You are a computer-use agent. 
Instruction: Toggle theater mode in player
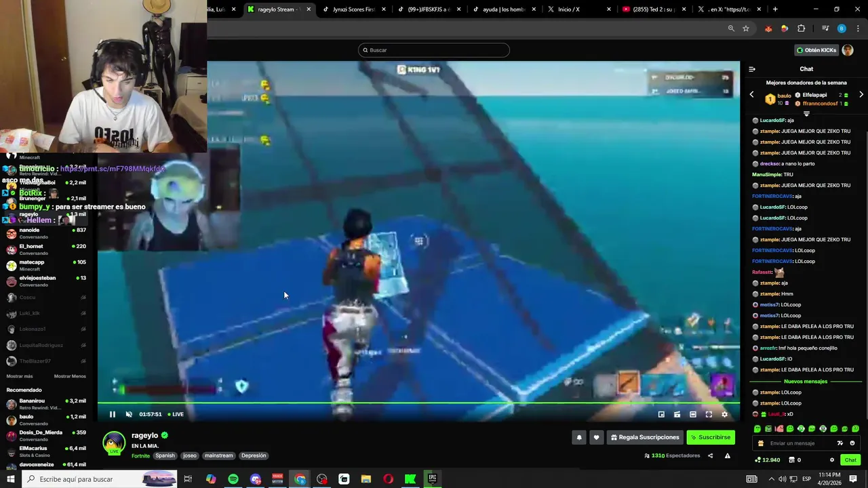[x=692, y=414]
